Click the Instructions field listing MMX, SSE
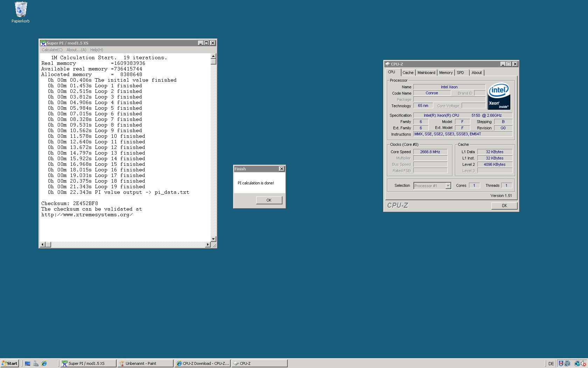The width and height of the screenshot is (588, 368). click(463, 134)
